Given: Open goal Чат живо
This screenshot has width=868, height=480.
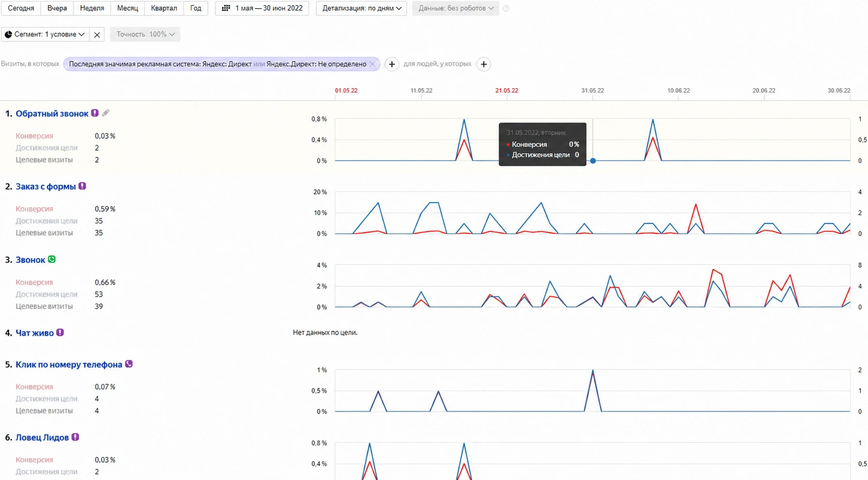Looking at the screenshot, I should click(35, 333).
